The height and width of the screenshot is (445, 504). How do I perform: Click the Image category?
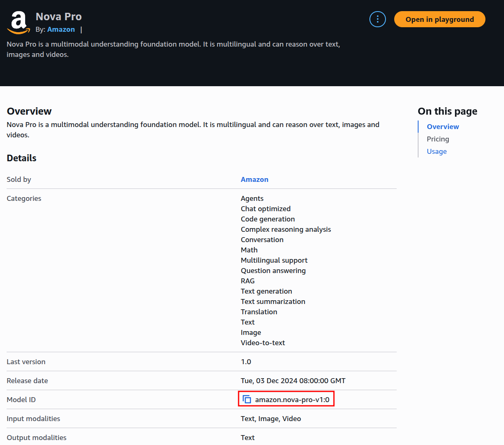tap(251, 332)
